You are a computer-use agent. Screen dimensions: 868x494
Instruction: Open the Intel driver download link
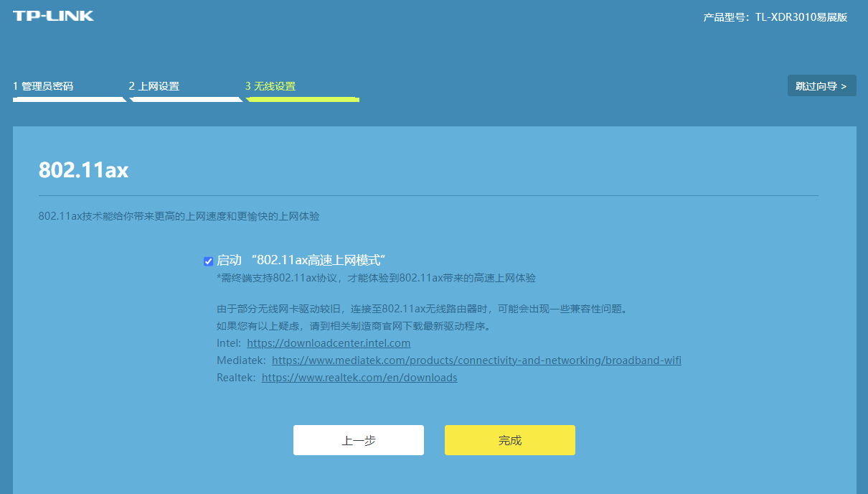click(329, 342)
